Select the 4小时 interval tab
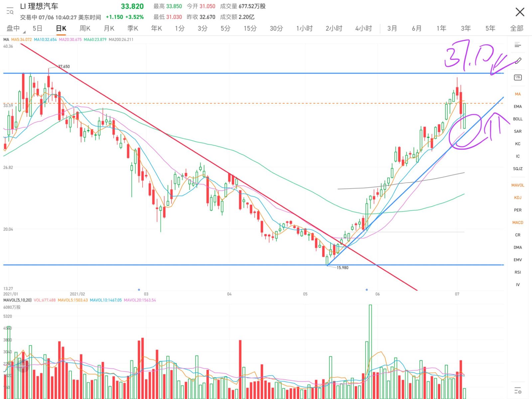The width and height of the screenshot is (532, 399). click(363, 29)
